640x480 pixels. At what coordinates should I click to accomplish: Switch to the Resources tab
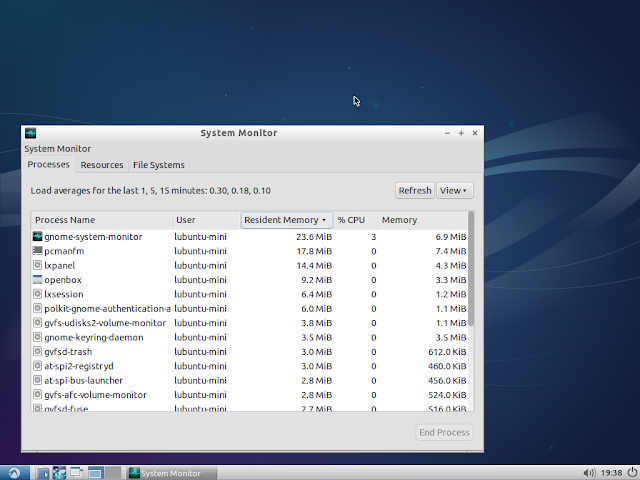tap(102, 165)
